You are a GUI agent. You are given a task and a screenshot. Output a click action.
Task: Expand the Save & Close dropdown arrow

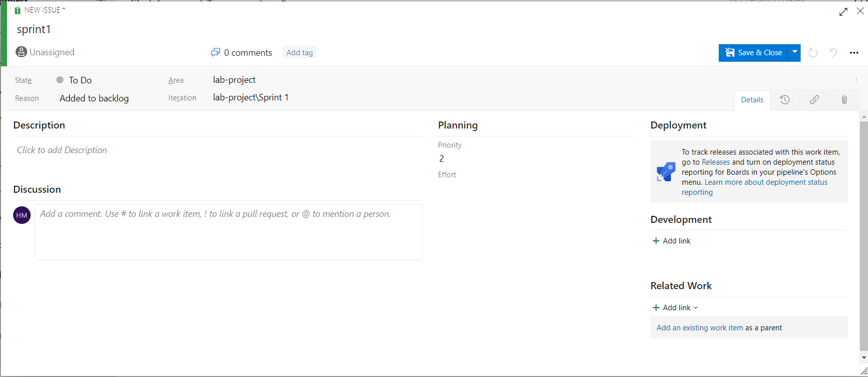(x=795, y=53)
